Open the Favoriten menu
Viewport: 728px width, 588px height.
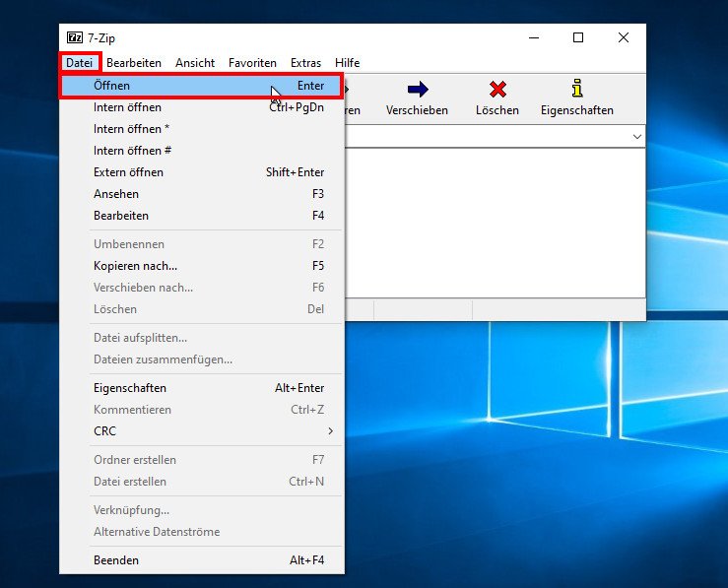(x=252, y=63)
